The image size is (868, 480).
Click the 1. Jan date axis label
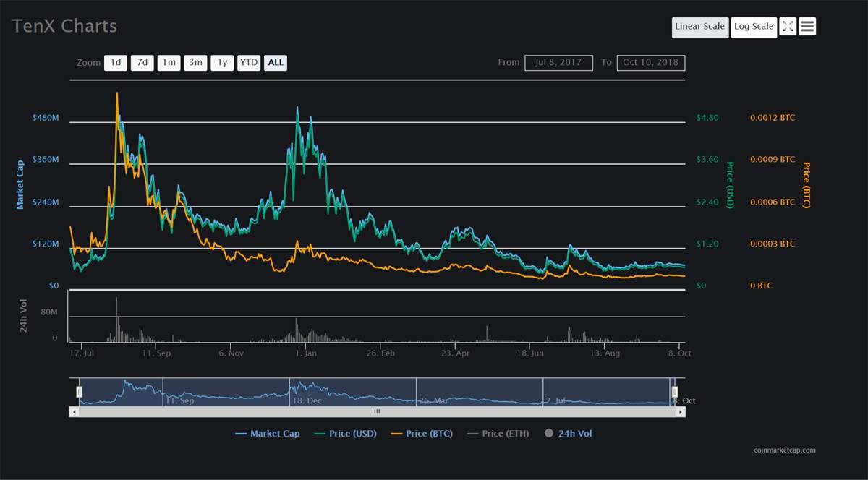pyautogui.click(x=306, y=353)
